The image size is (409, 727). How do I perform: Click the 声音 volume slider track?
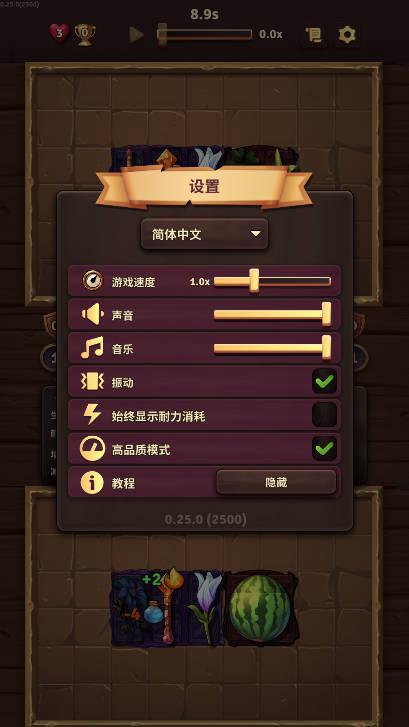tap(272, 314)
